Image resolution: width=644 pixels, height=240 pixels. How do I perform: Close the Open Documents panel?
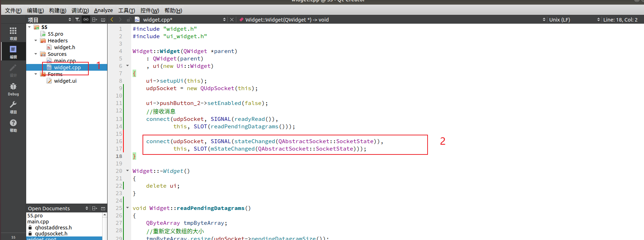103,209
